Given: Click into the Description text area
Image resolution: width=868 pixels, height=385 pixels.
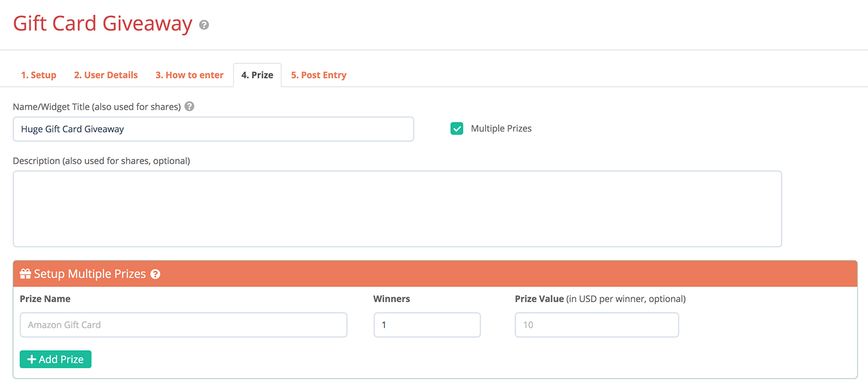Looking at the screenshot, I should [x=397, y=208].
